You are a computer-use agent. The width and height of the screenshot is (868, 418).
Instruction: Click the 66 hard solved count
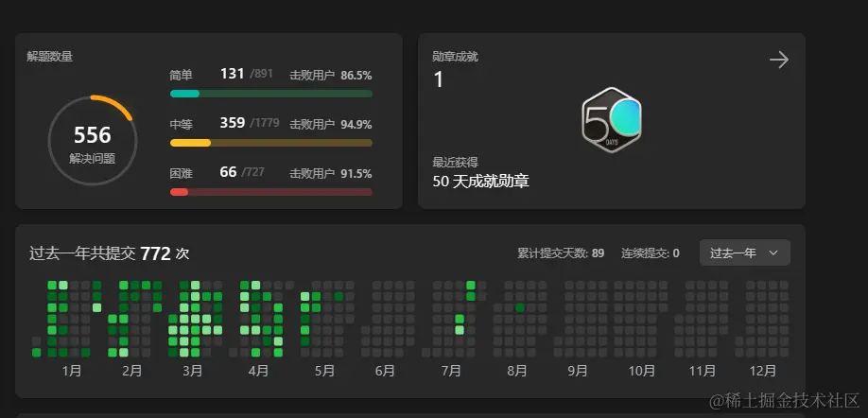pyautogui.click(x=228, y=172)
